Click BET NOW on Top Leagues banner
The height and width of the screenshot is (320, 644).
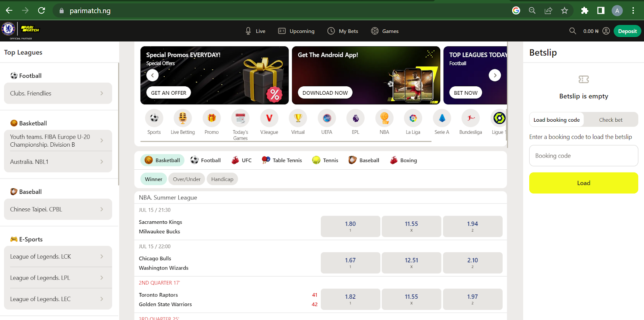pyautogui.click(x=466, y=93)
